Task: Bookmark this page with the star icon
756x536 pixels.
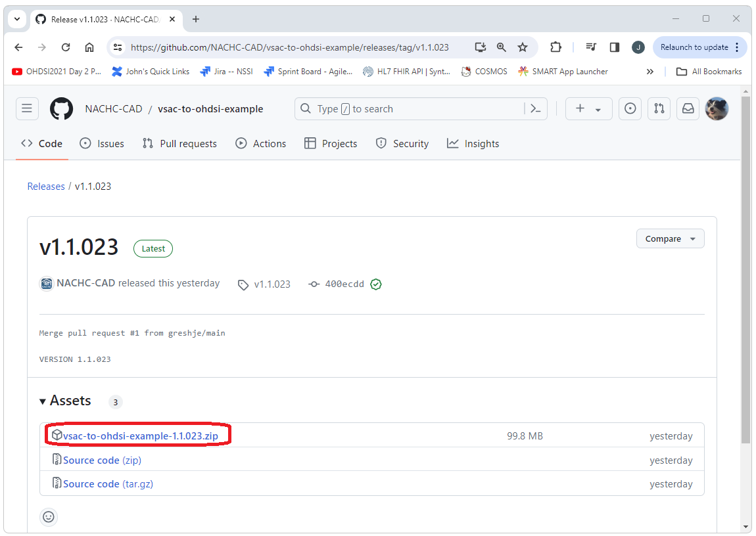Action: [523, 47]
